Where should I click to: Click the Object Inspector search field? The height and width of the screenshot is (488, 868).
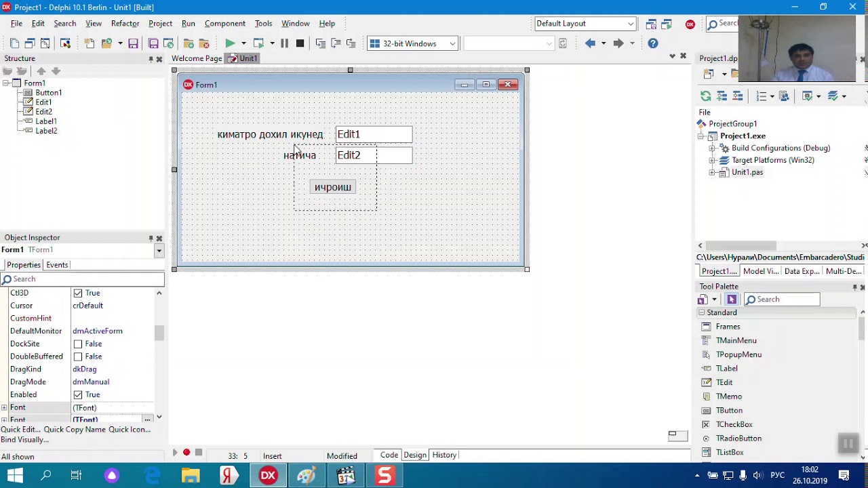click(x=82, y=279)
